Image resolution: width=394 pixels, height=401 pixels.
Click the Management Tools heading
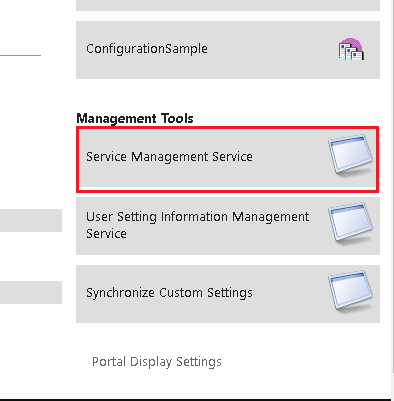135,118
